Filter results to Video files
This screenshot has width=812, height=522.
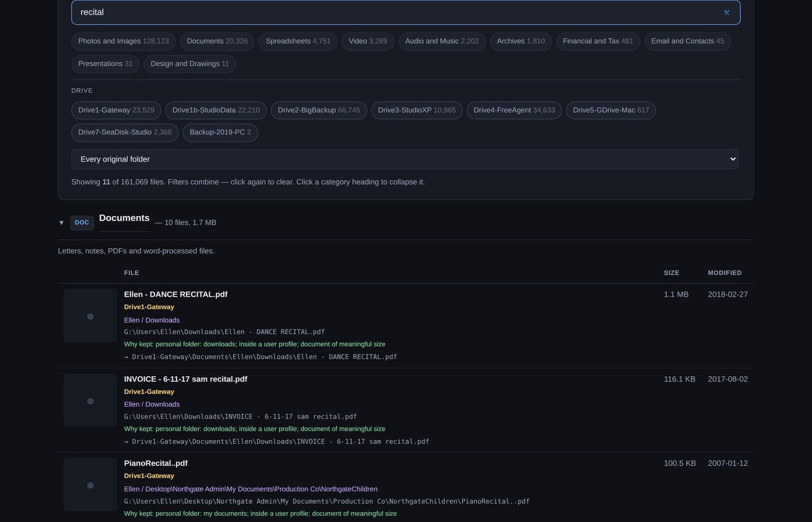tap(368, 41)
